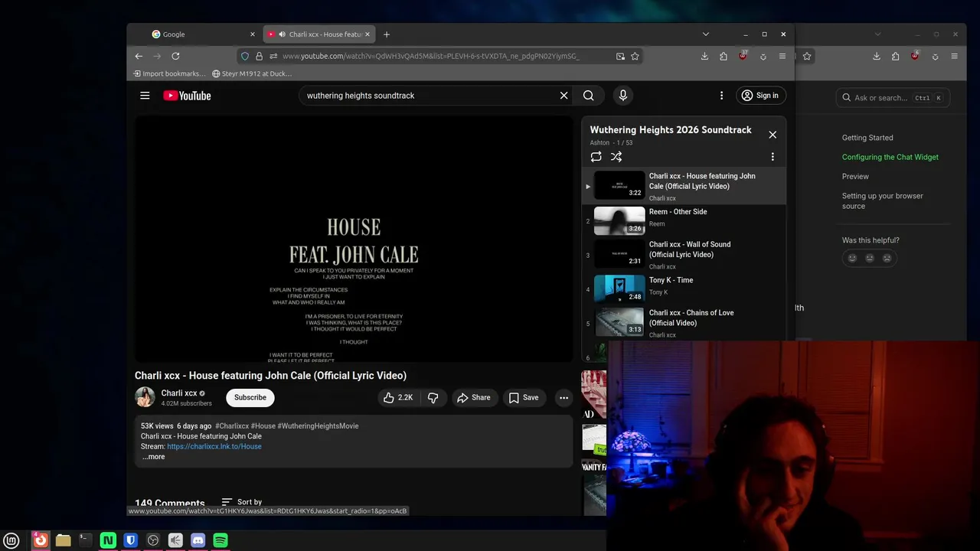The width and height of the screenshot is (980, 551).
Task: Open the downloads icon in background window
Action: click(877, 56)
